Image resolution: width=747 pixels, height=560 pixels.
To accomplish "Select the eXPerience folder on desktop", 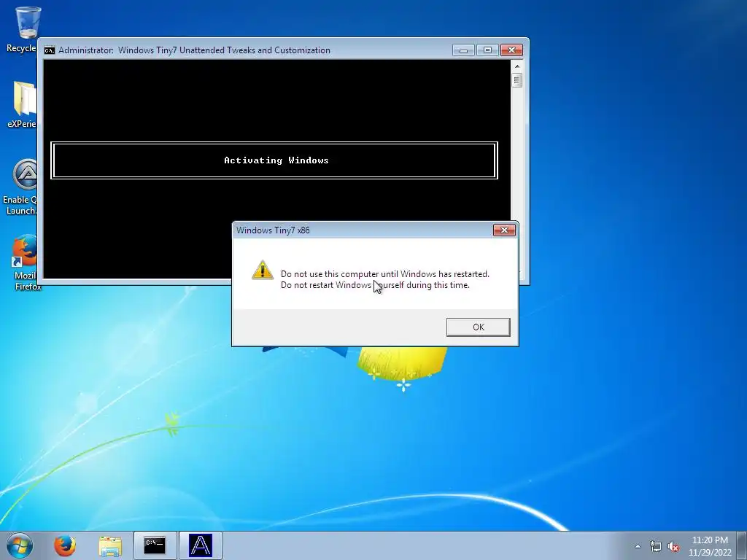I will 23,105.
